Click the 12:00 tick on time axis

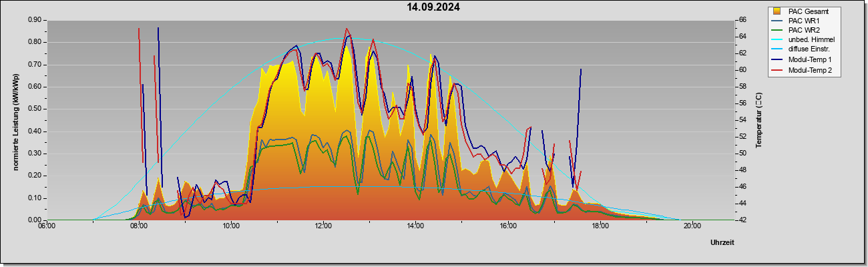pos(323,226)
